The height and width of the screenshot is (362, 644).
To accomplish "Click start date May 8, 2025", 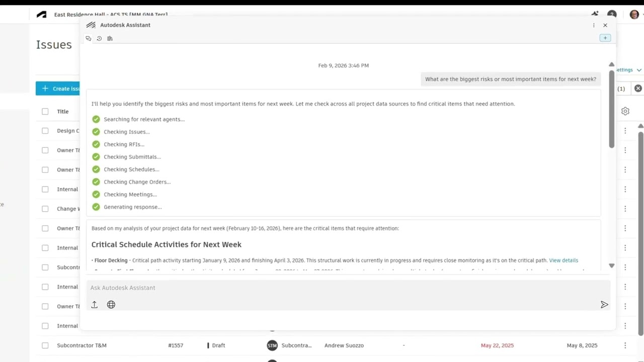I will (x=582, y=345).
